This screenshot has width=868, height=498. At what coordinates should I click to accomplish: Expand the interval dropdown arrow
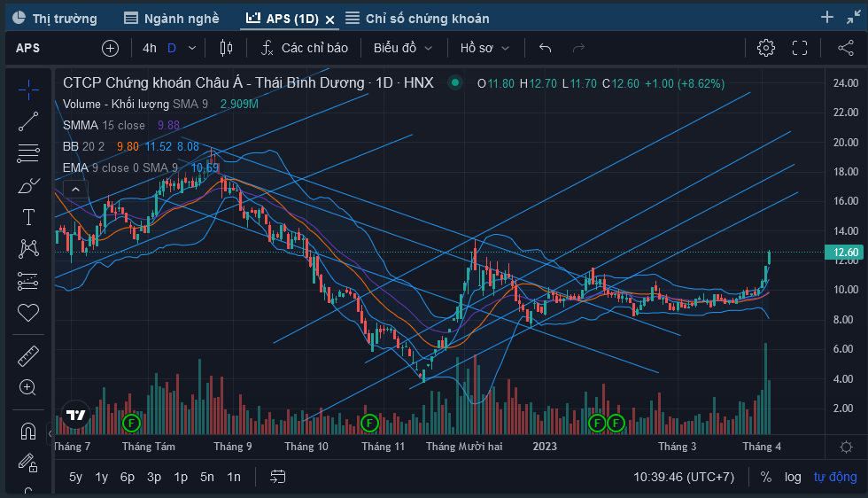pyautogui.click(x=192, y=48)
